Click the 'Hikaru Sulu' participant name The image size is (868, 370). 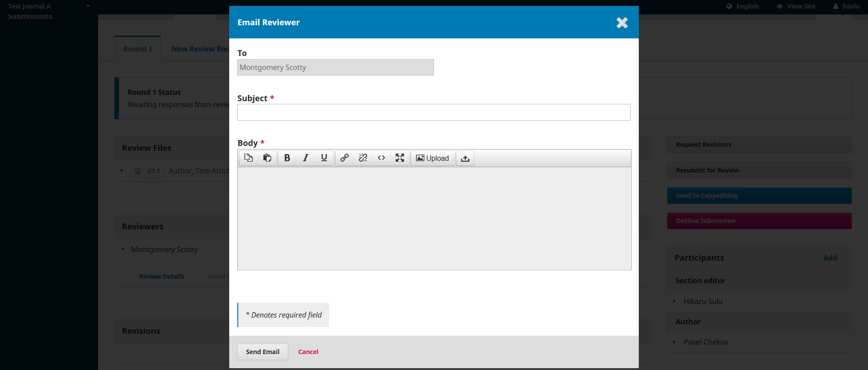pos(703,301)
